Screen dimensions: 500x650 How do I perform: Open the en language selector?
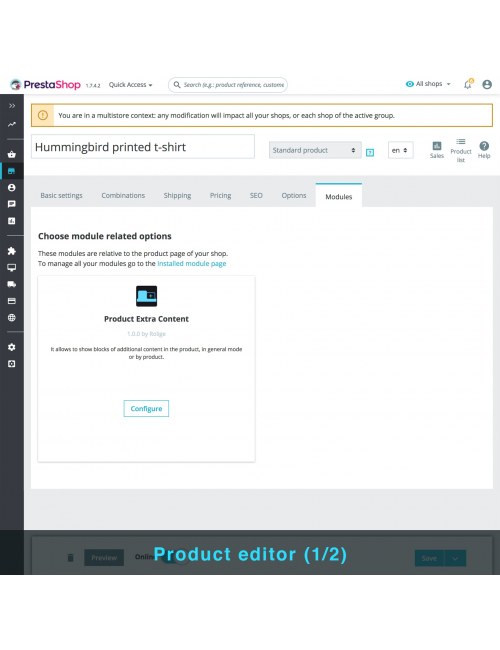(x=400, y=150)
